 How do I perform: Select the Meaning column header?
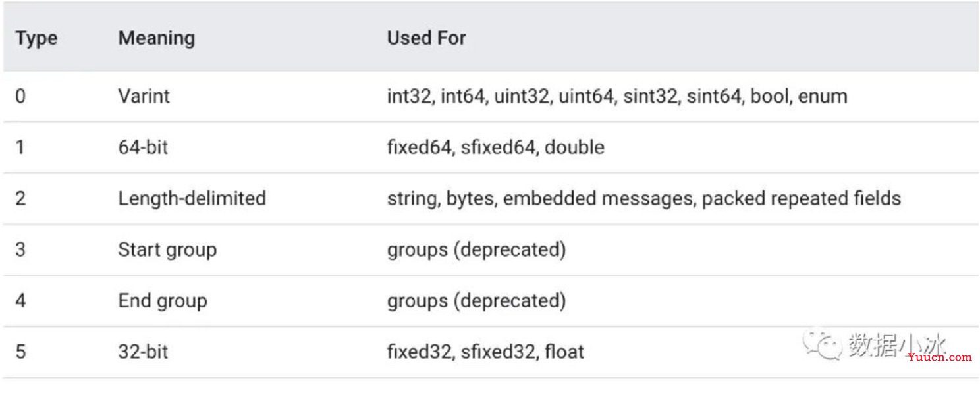pos(156,38)
